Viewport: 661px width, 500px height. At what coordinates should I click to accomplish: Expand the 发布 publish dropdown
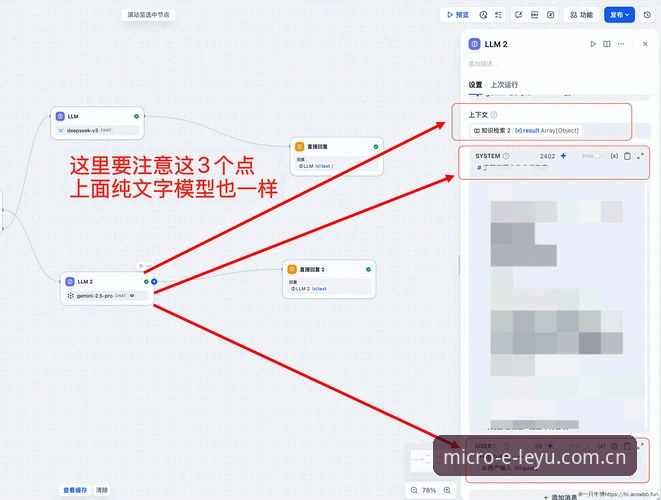tap(619, 15)
